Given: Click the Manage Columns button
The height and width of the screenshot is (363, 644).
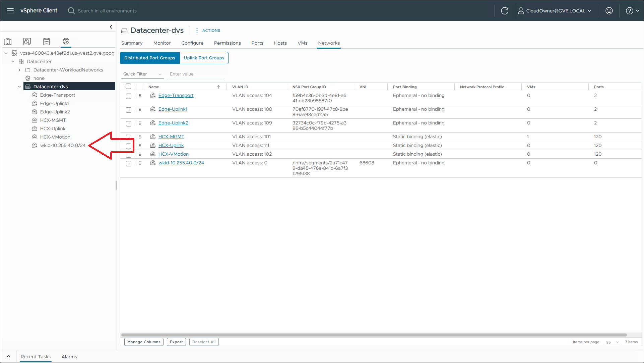Looking at the screenshot, I should 144,342.
